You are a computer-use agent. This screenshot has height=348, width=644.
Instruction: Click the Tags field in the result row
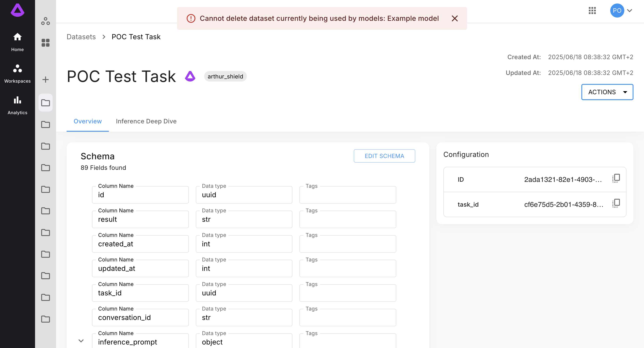click(348, 219)
